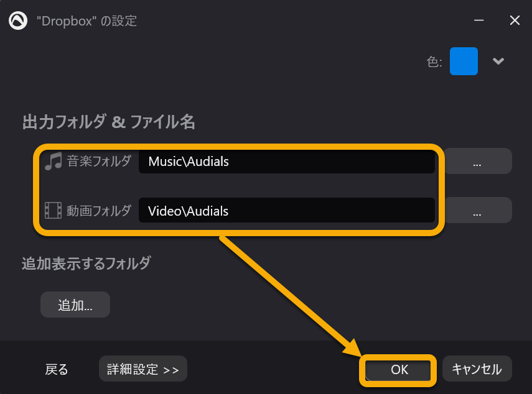Viewport: 532px width, 394px height.
Task: Browse for the video folder location
Action: coord(478,210)
